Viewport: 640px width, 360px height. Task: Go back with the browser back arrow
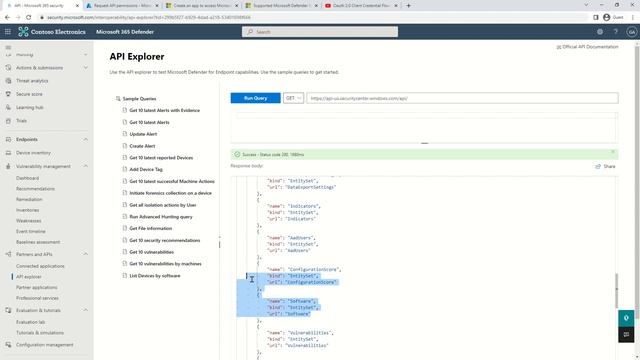tap(7, 17)
